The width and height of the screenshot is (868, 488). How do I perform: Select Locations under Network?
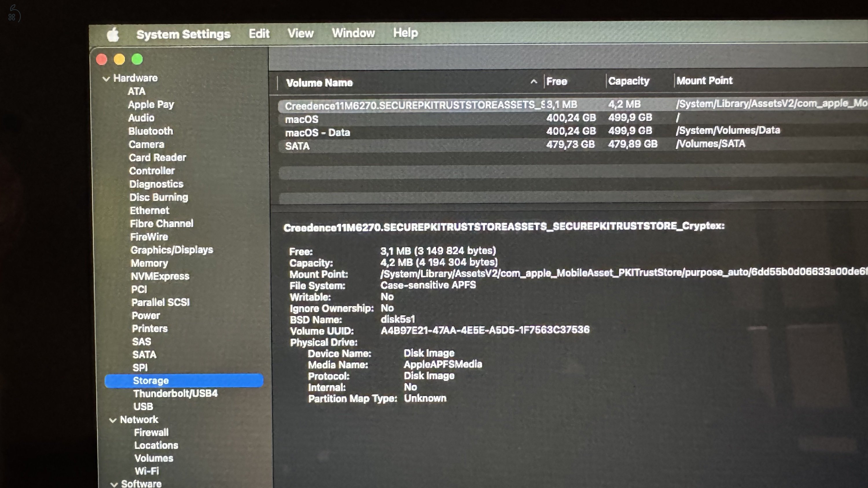pos(156,445)
